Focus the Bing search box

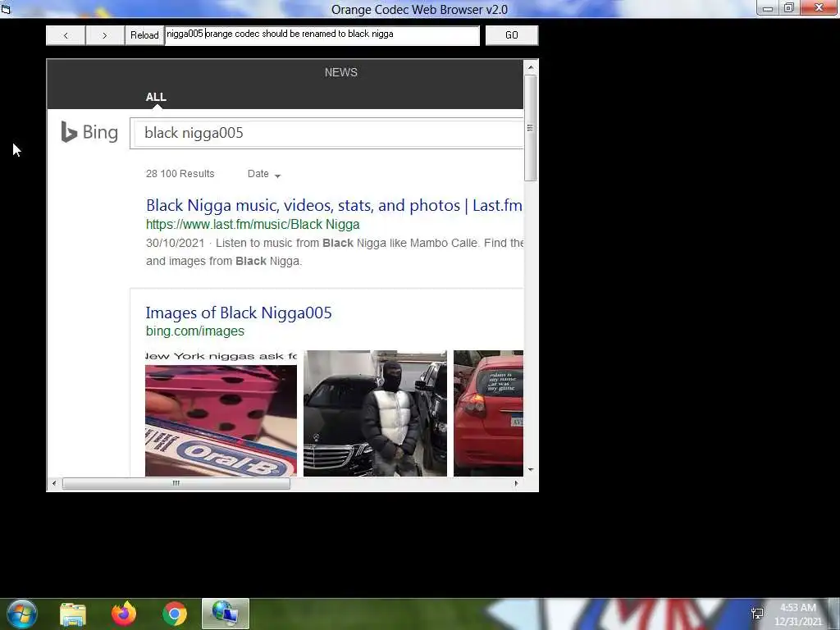326,133
